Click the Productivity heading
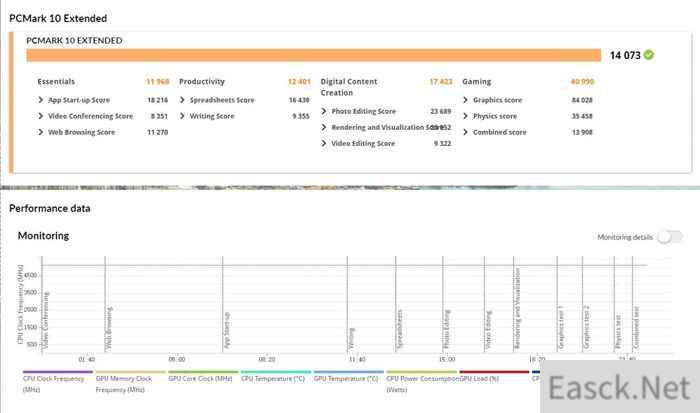The width and height of the screenshot is (700, 413). tap(202, 82)
